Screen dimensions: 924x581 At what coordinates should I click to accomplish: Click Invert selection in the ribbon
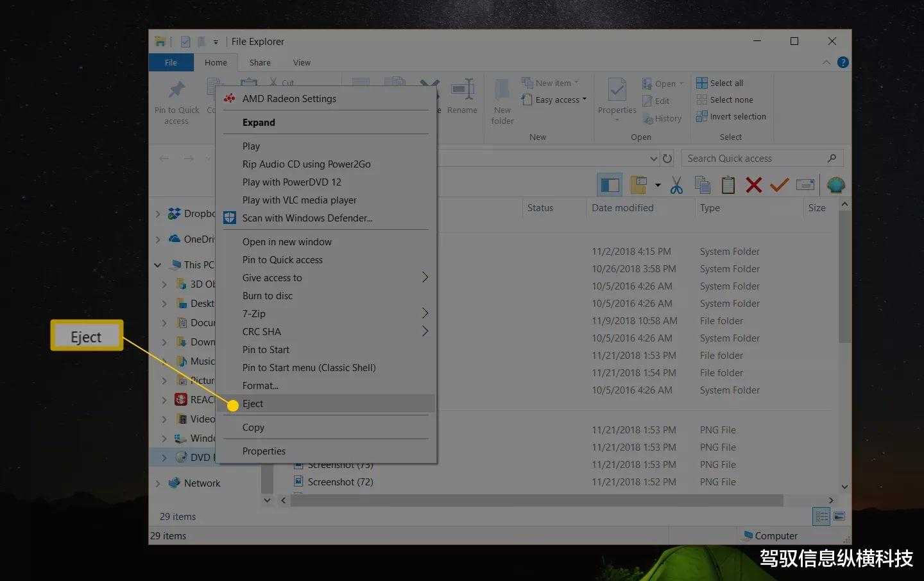click(732, 116)
